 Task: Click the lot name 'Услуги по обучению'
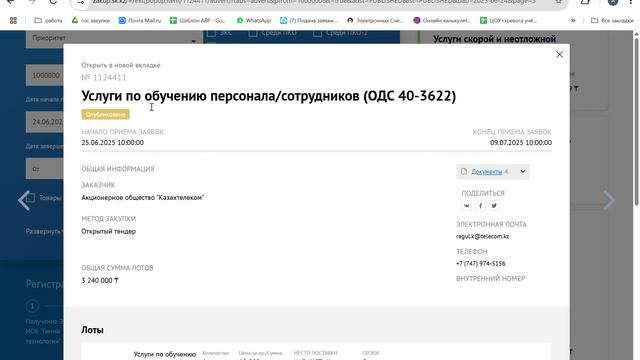165,354
